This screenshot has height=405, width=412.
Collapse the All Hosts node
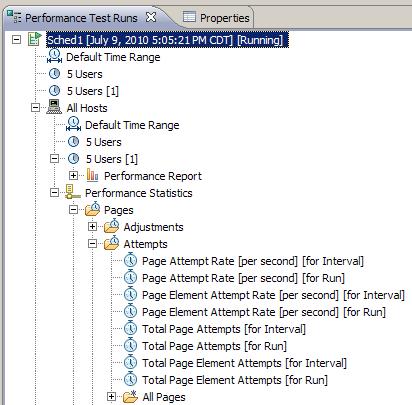35,108
